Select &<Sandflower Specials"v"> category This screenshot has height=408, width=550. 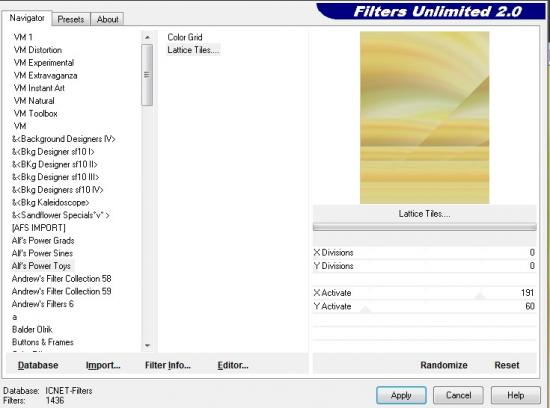[61, 215]
